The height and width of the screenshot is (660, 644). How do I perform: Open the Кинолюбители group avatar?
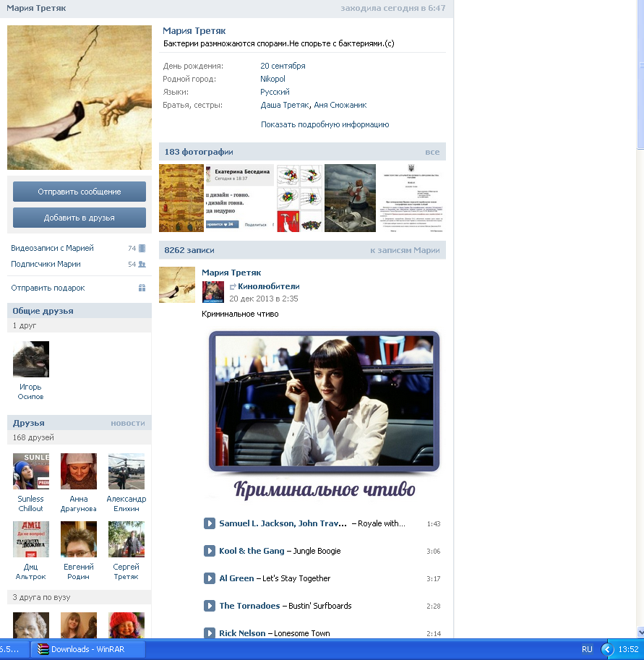point(213,292)
